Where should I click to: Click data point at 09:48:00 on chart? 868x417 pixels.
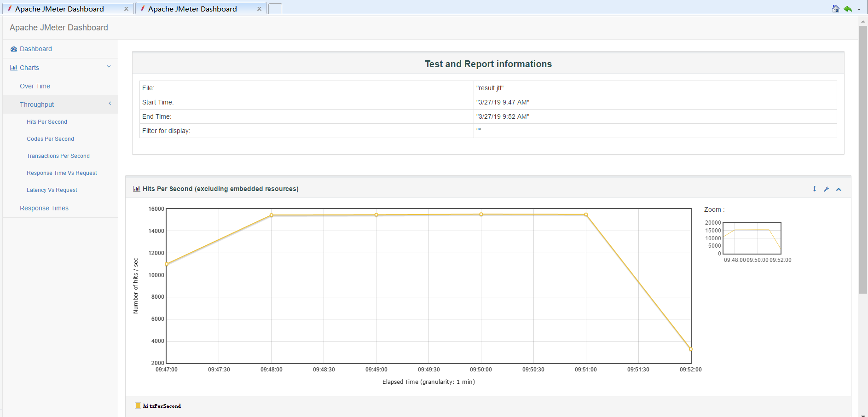click(x=272, y=215)
